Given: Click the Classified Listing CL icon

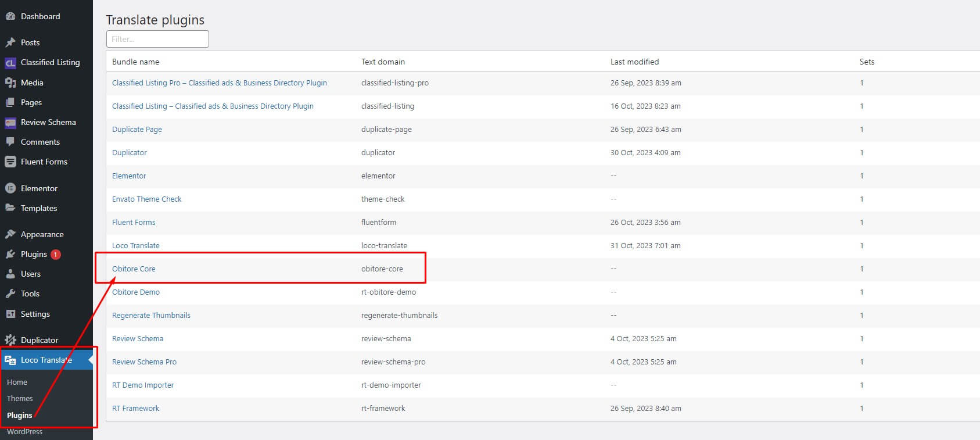Looking at the screenshot, I should pos(10,63).
